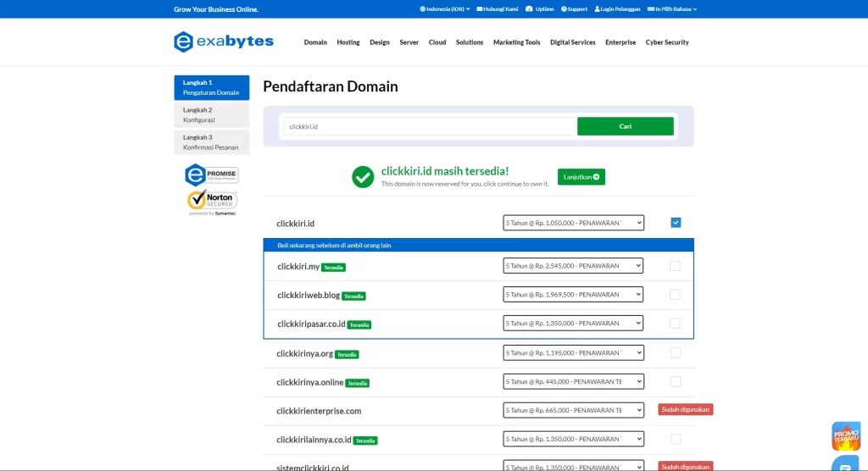Tick the clickkirinya.online checkbox
The width and height of the screenshot is (868, 471).
point(676,381)
